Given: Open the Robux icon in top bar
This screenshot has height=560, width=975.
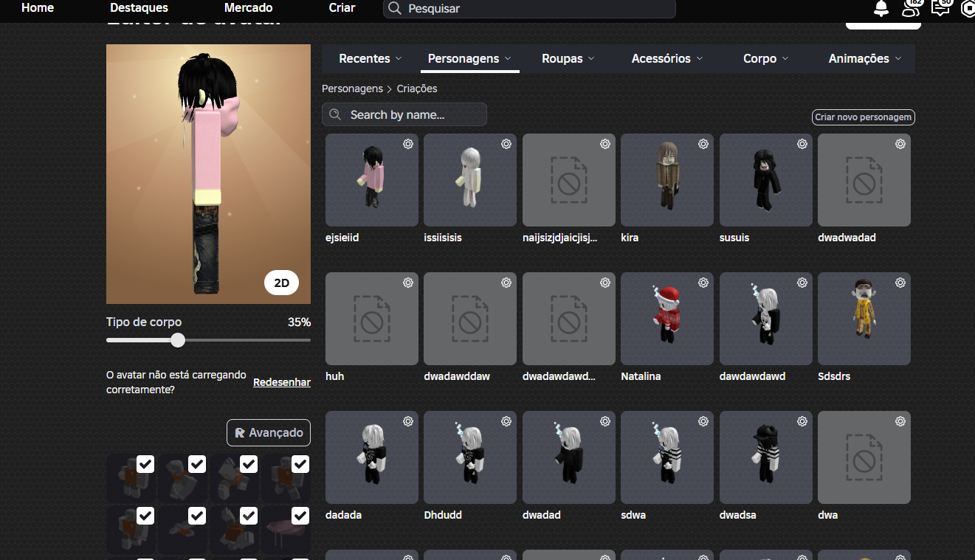Looking at the screenshot, I should point(968,8).
